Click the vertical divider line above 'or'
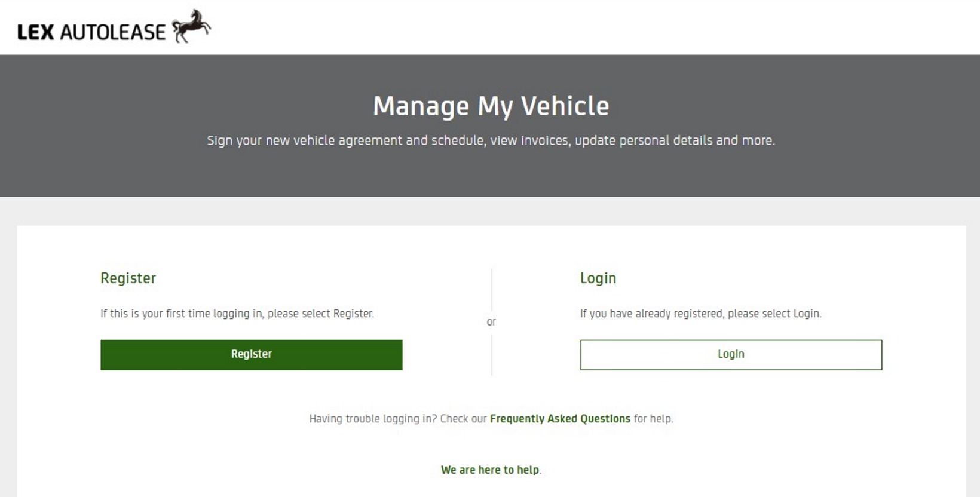The image size is (980, 497). (x=492, y=290)
